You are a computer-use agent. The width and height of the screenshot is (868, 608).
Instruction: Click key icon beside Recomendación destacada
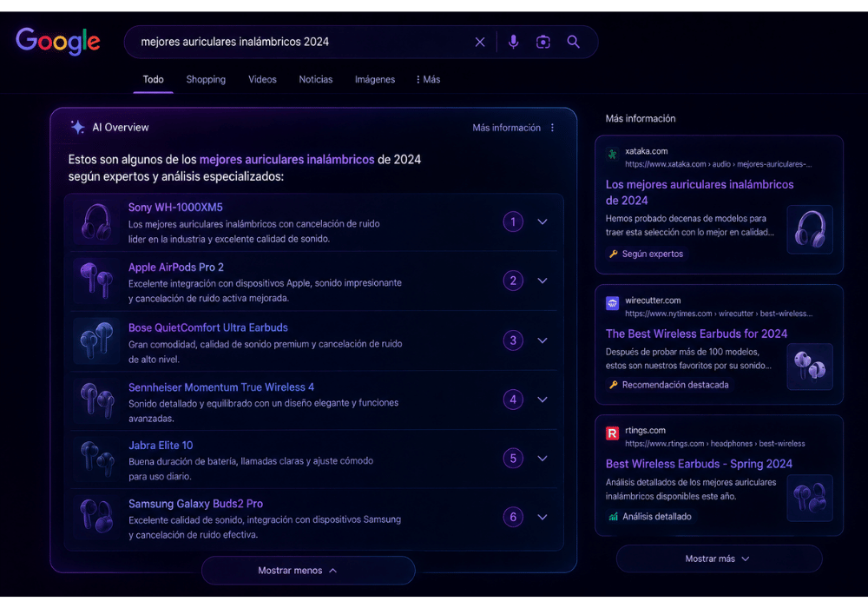click(614, 385)
